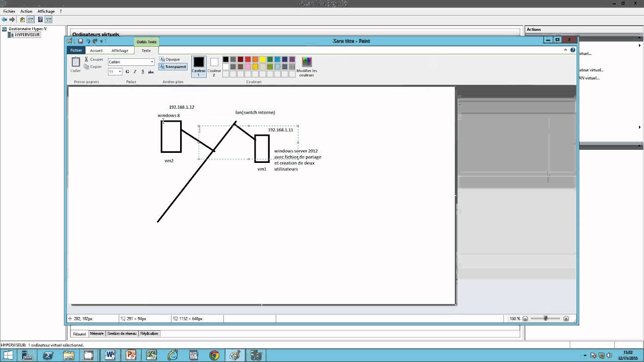Select Couleur 2 background color button

(x=214, y=66)
